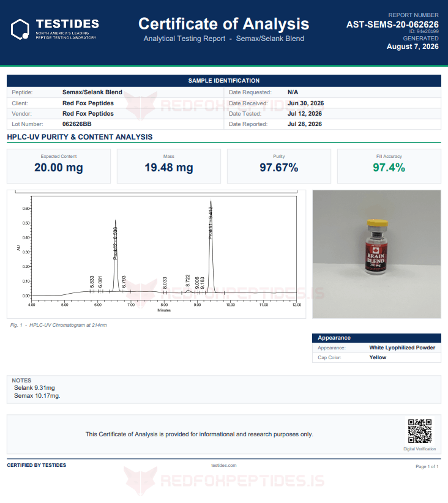Select Date Tested Jul 12, 2026
The image size is (448, 503).
[305, 114]
